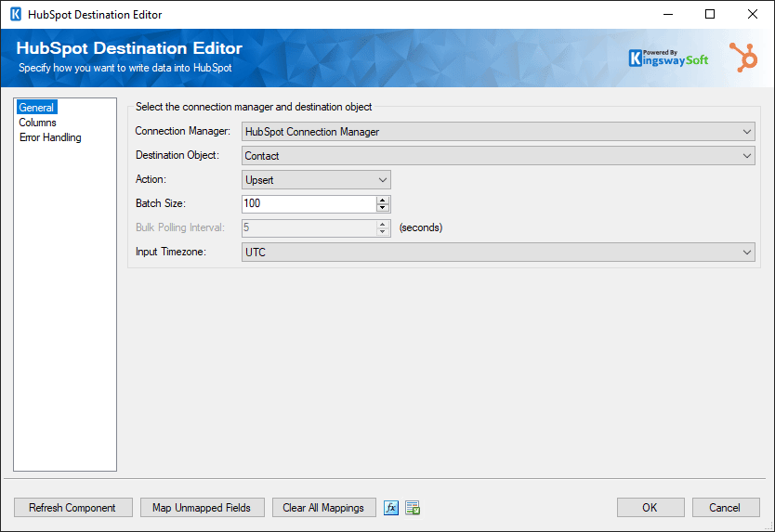Image resolution: width=775 pixels, height=532 pixels.
Task: Open the Error Handling page
Action: point(50,137)
